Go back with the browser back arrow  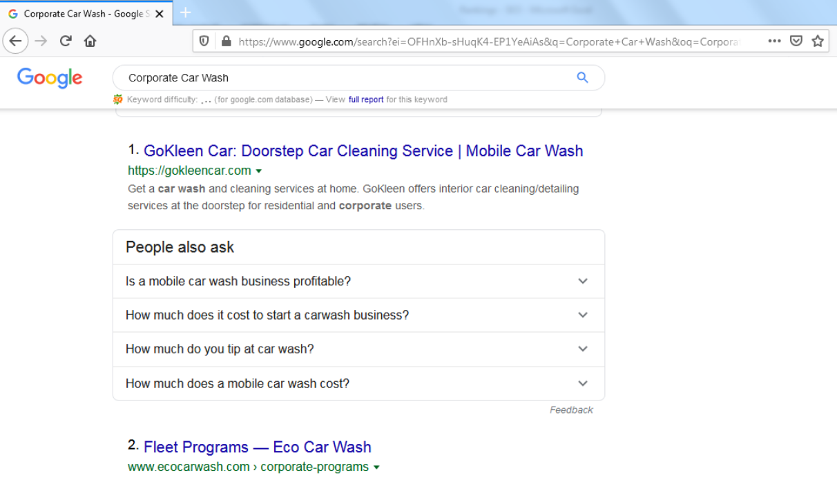(x=15, y=41)
